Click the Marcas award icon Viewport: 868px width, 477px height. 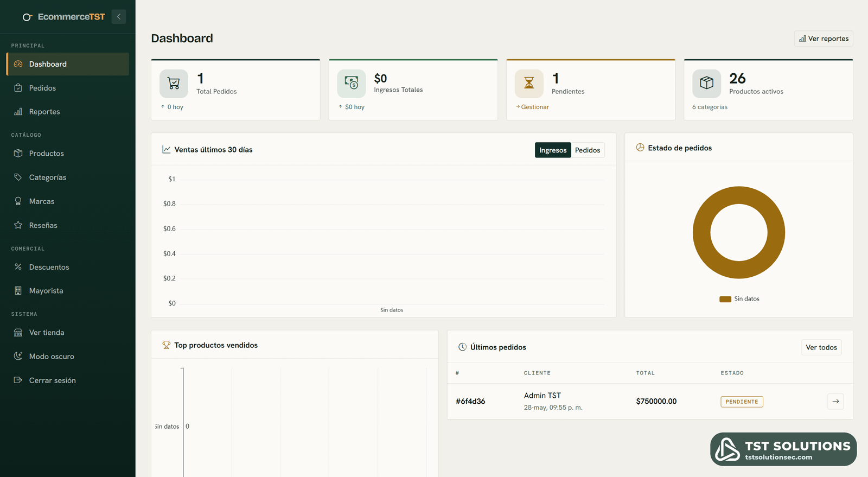point(18,201)
